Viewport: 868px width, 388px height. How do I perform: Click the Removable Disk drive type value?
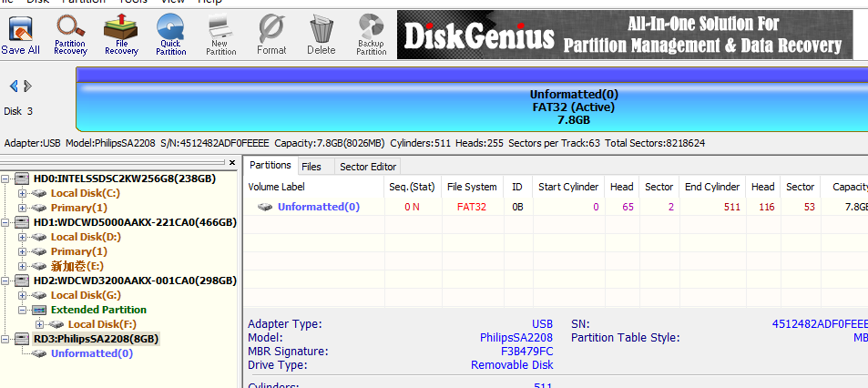(x=512, y=365)
